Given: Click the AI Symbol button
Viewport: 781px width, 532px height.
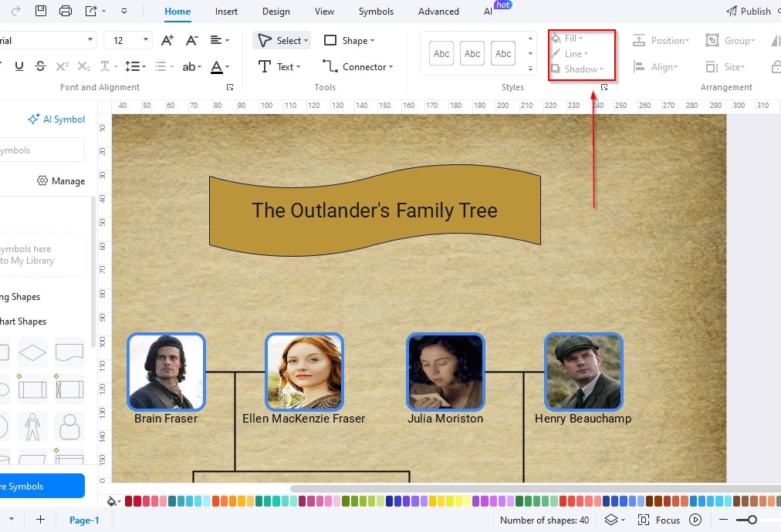Looking at the screenshot, I should (x=56, y=119).
